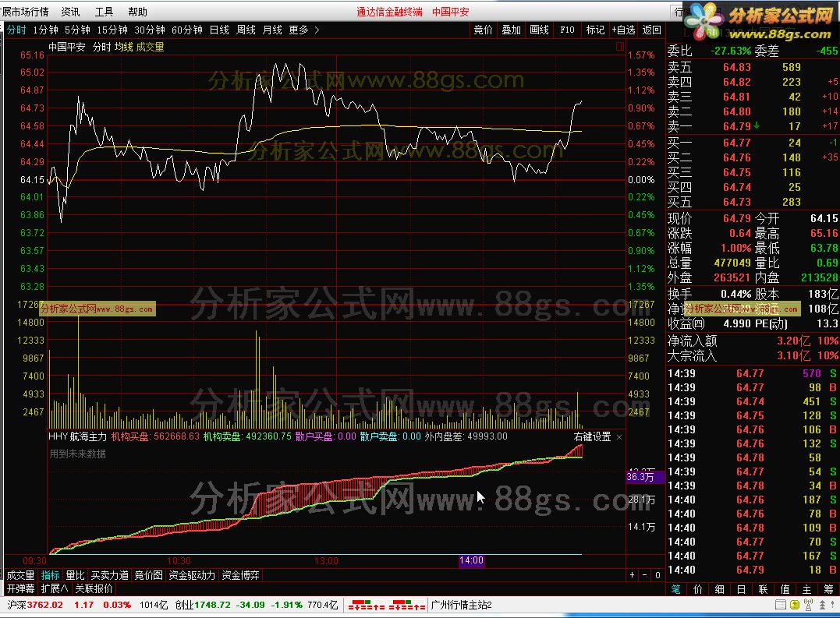Switch to the 周线 weekly chart
Image resolution: width=840 pixels, height=618 pixels.
[246, 30]
